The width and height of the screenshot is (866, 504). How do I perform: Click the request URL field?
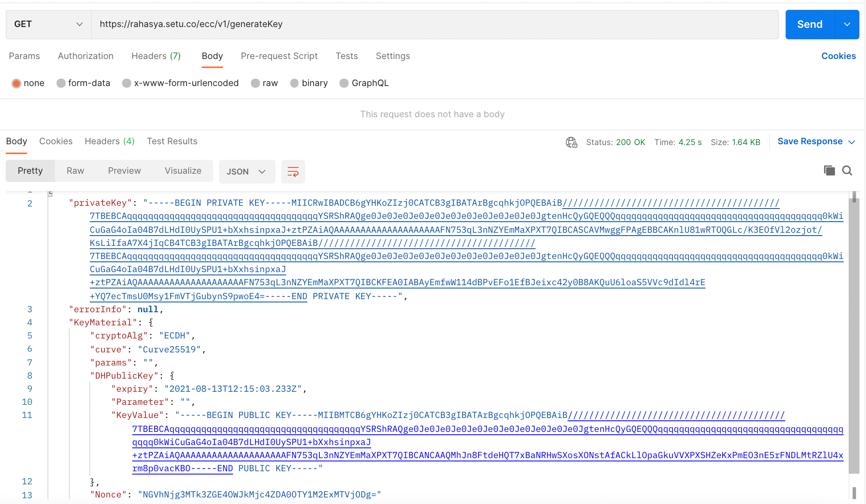tap(435, 24)
